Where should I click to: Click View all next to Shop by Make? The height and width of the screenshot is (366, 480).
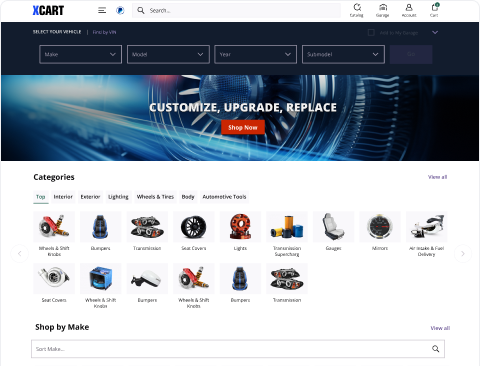(x=440, y=328)
